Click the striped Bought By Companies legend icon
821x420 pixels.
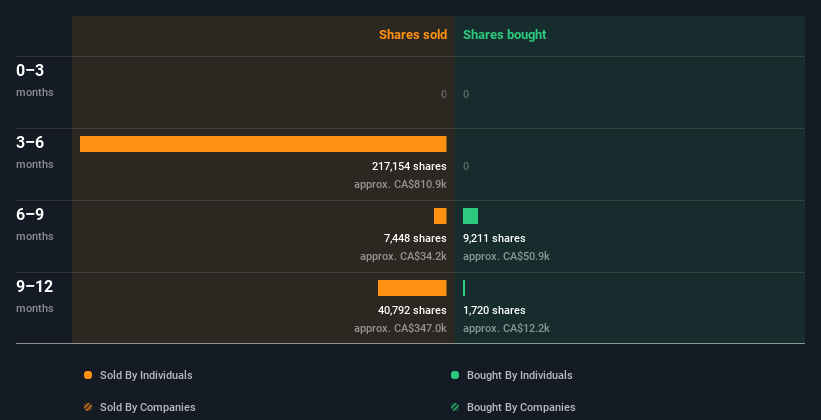click(x=455, y=407)
